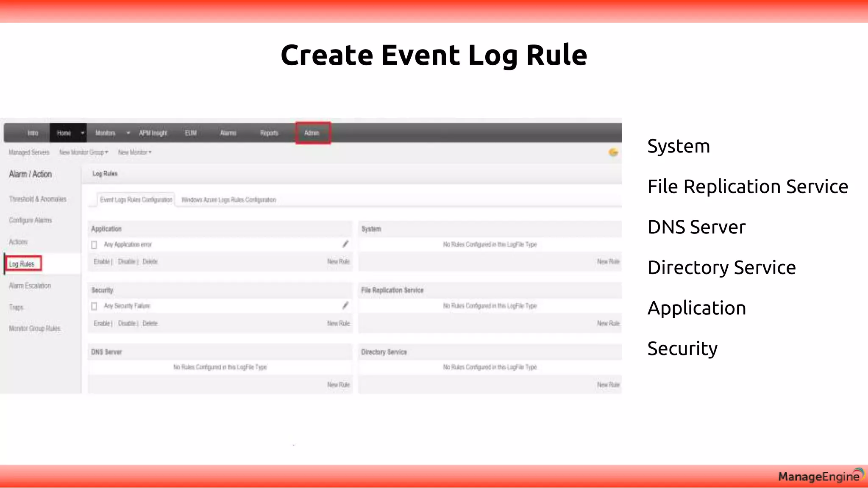The image size is (868, 488).
Task: Open the Reports tab
Action: click(x=269, y=133)
